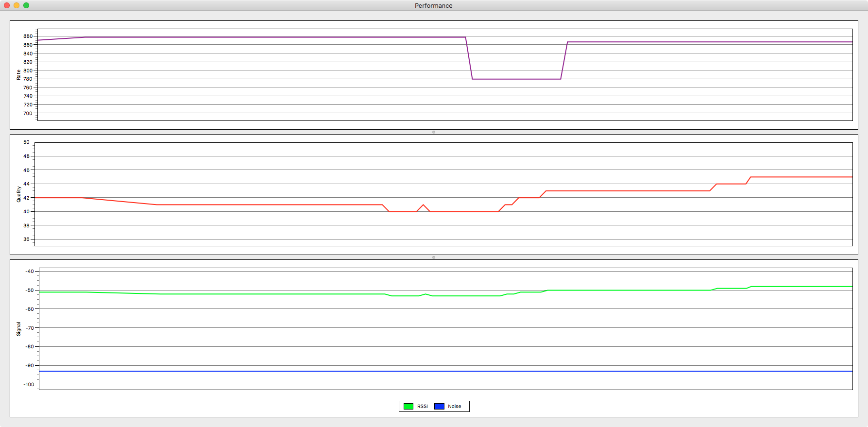The image size is (868, 427).
Task: Click the 44 tick on Quality axis
Action: pos(26,184)
